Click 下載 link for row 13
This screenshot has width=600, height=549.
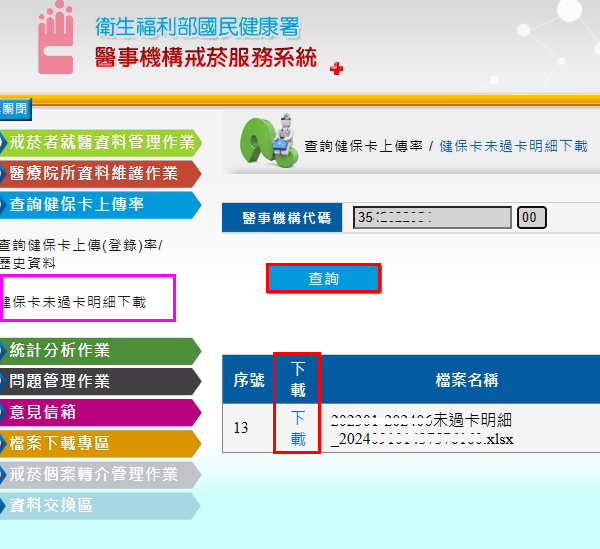tap(298, 428)
